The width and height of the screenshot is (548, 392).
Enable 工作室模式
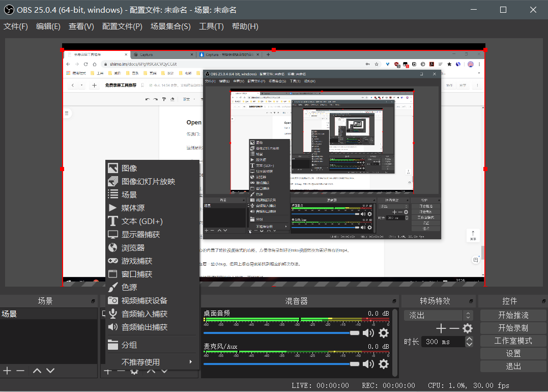point(513,341)
